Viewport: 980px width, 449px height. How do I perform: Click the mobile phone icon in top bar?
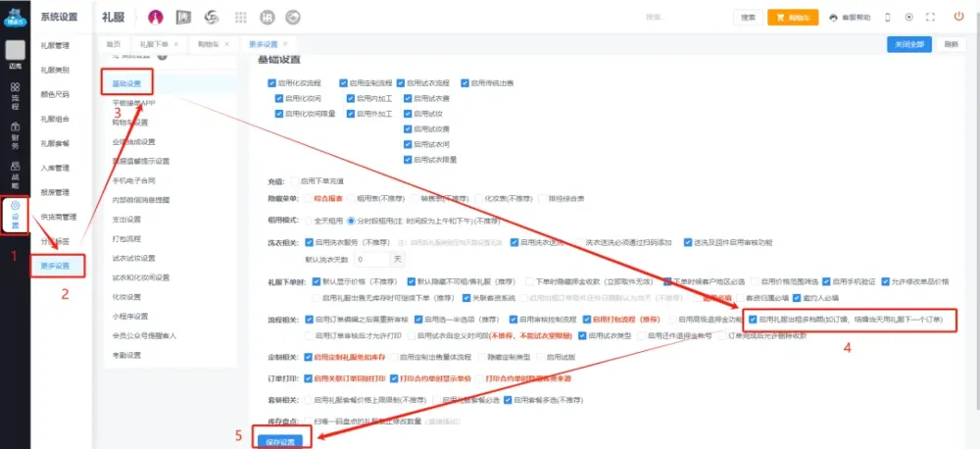888,17
